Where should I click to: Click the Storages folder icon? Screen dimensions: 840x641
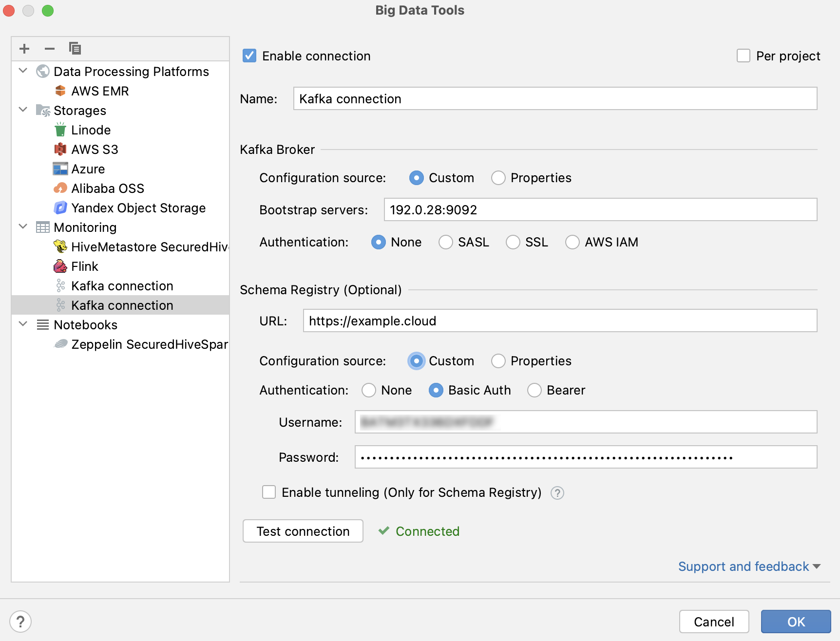pos(43,111)
